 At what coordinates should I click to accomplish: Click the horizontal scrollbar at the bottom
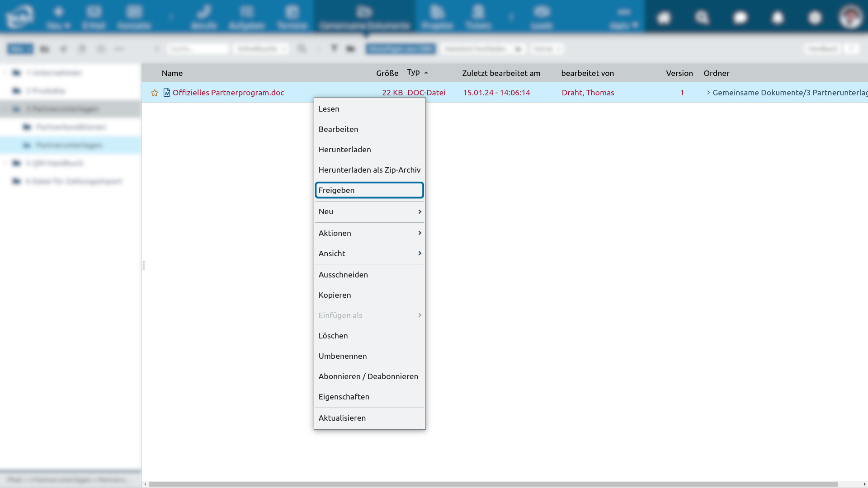tap(493, 484)
